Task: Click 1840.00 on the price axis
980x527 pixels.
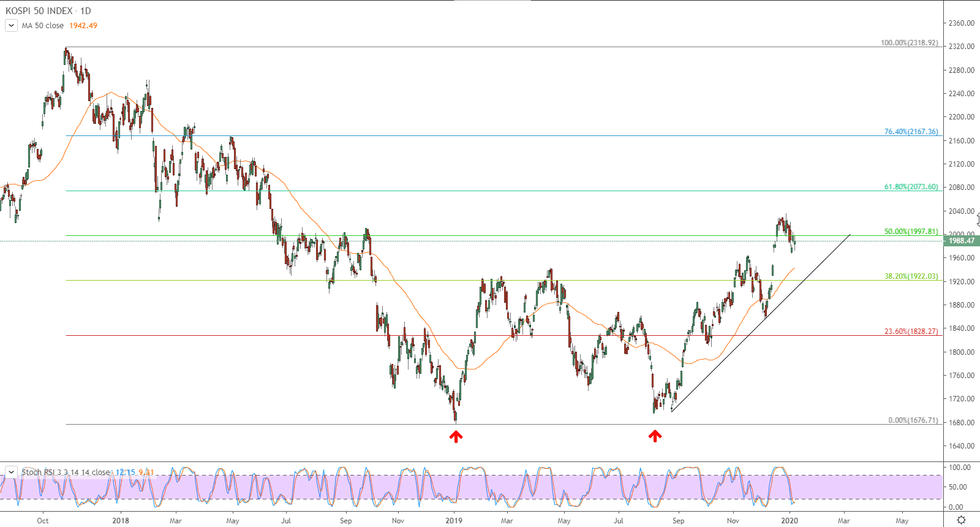Action: (962, 328)
